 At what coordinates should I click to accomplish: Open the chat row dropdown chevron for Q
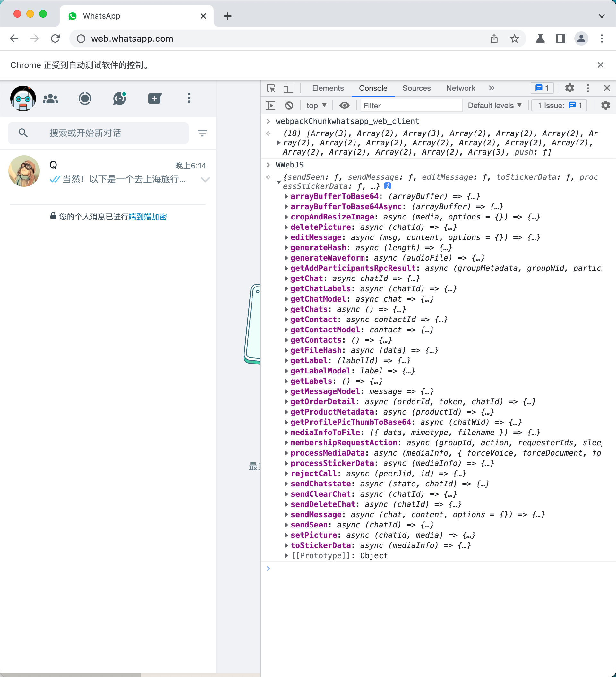[205, 180]
